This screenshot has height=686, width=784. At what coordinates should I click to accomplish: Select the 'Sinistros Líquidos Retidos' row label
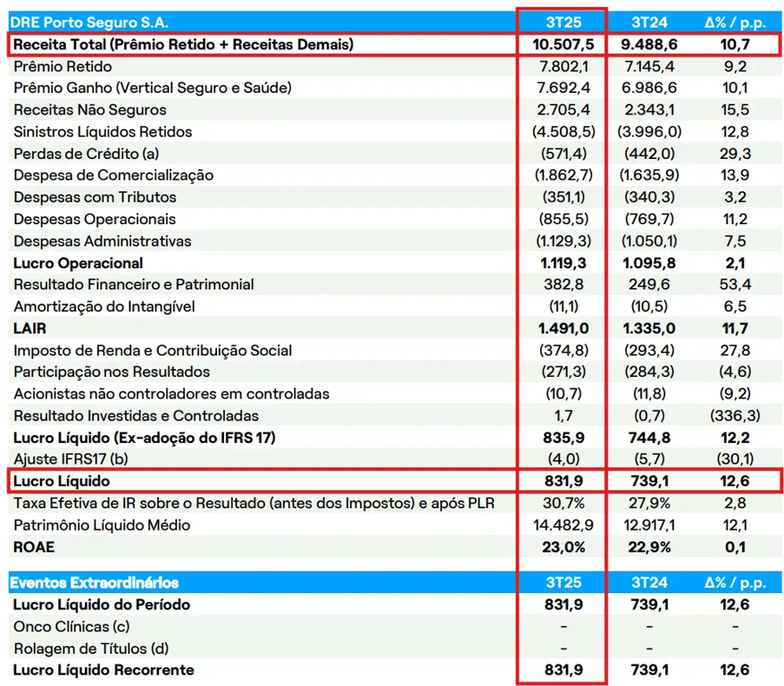pyautogui.click(x=103, y=131)
